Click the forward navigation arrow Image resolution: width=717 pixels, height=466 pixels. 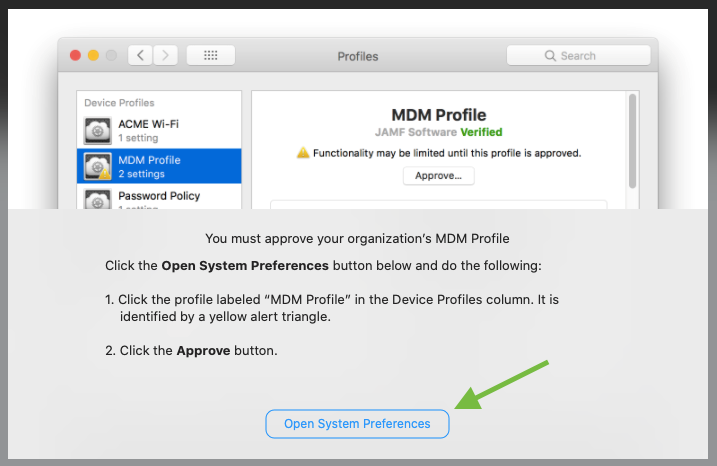165,55
